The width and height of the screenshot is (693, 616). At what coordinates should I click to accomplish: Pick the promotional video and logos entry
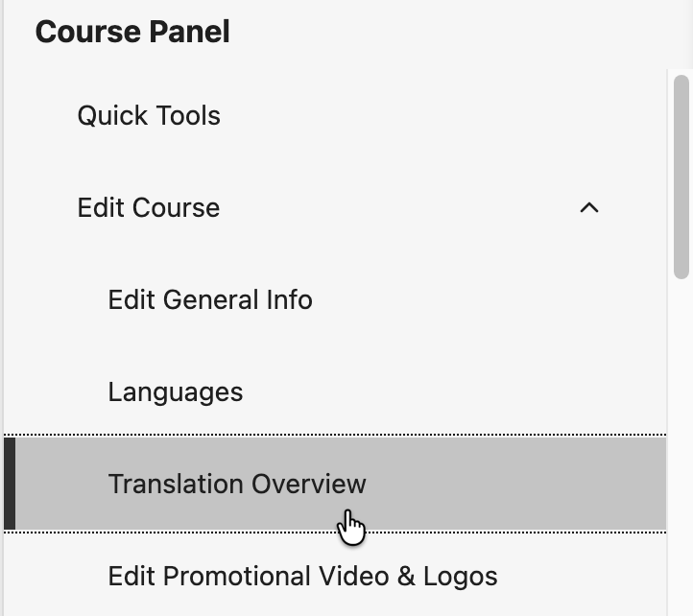[302, 576]
